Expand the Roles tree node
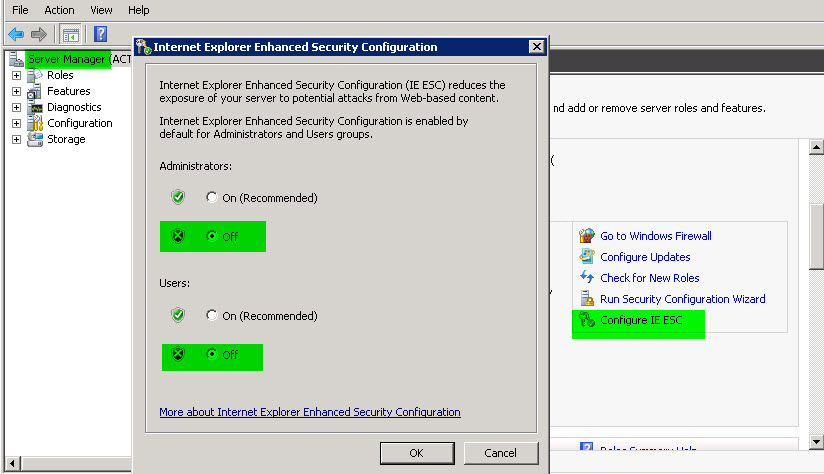 (x=16, y=76)
